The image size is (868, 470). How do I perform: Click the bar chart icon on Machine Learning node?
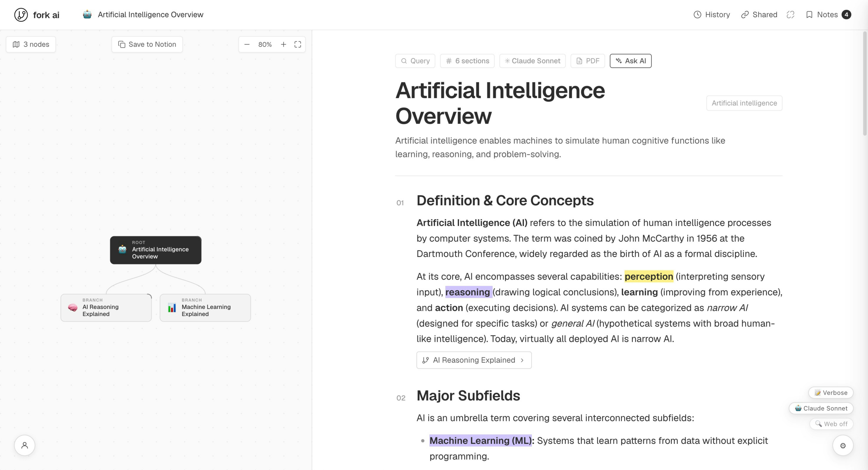(x=172, y=308)
